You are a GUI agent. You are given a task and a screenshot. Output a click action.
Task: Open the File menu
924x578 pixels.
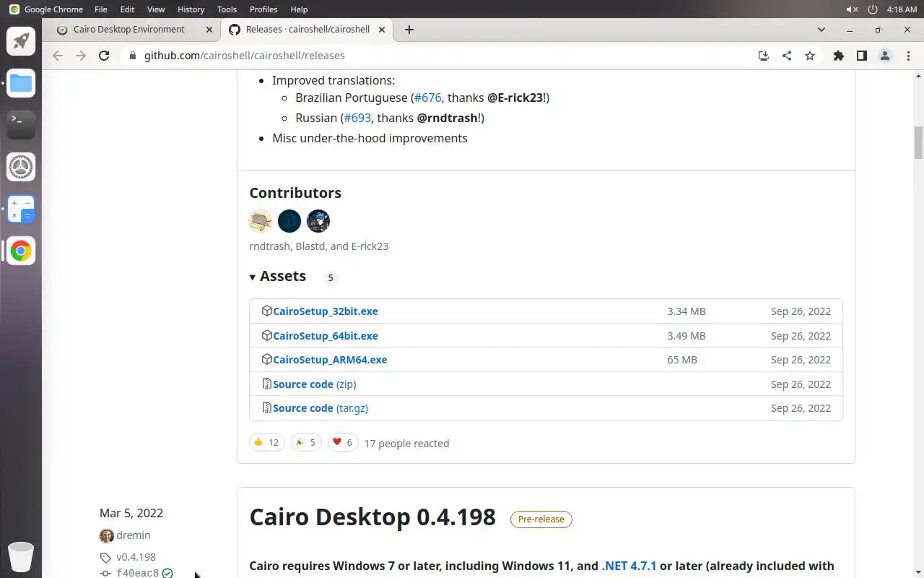point(100,9)
